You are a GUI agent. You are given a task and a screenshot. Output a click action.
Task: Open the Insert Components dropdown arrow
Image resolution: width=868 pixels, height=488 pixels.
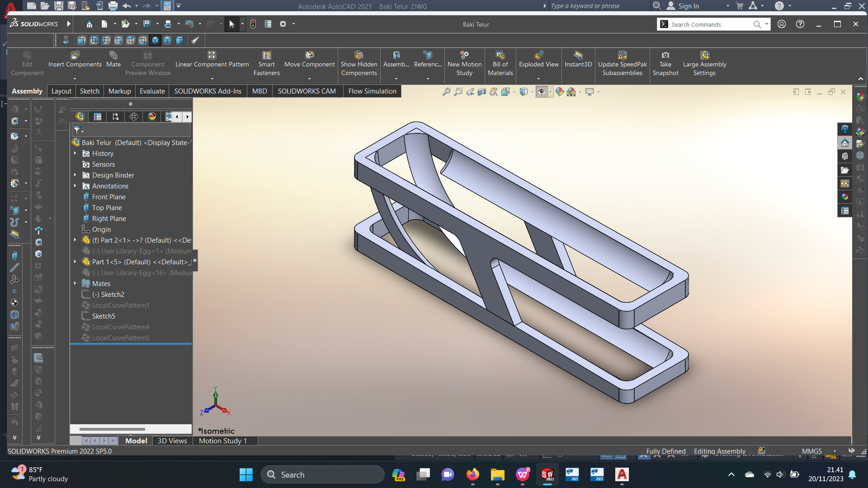point(75,79)
